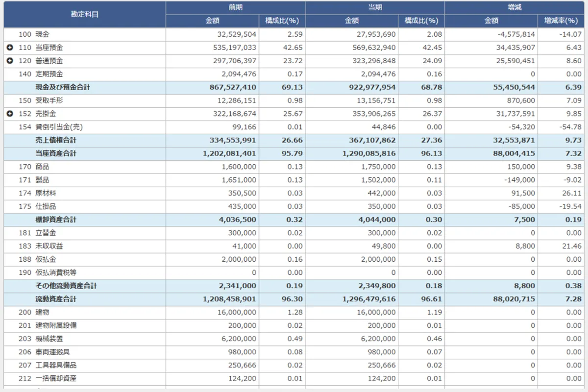Click 金額 column header under 前期
This screenshot has width=588, height=392.
pos(212,21)
